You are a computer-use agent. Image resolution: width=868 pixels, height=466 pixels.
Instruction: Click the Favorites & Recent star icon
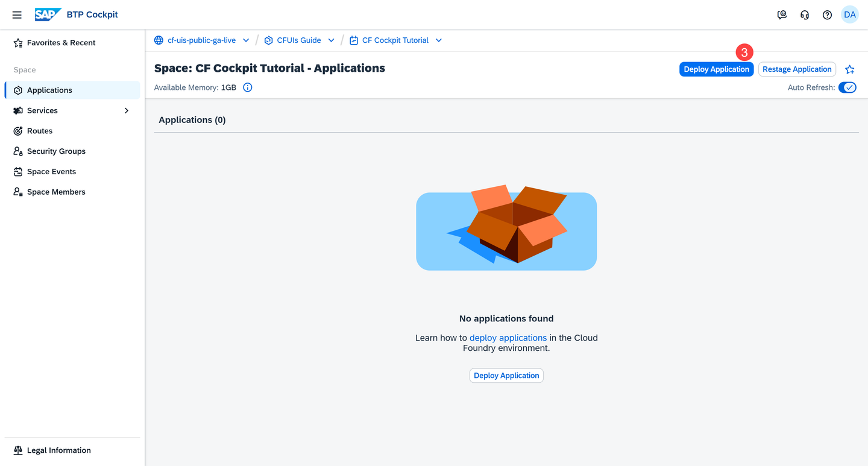tap(18, 43)
